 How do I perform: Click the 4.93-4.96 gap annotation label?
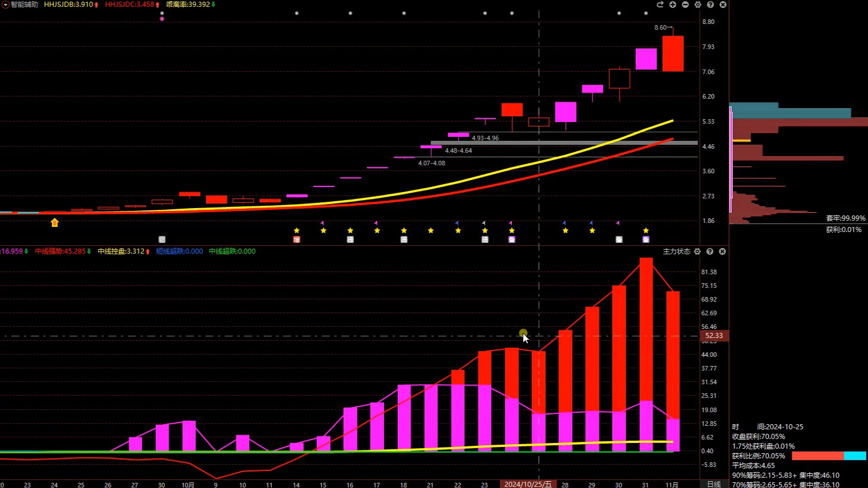point(485,138)
